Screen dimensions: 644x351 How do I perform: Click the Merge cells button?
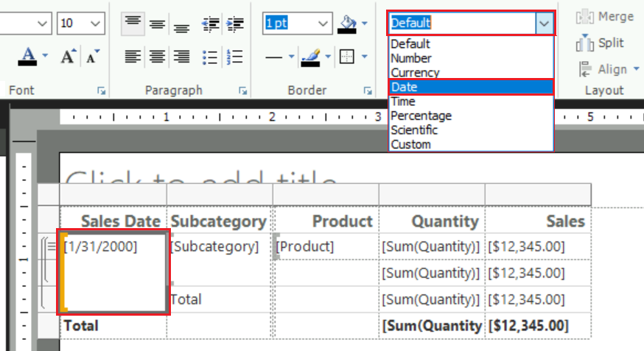(606, 16)
